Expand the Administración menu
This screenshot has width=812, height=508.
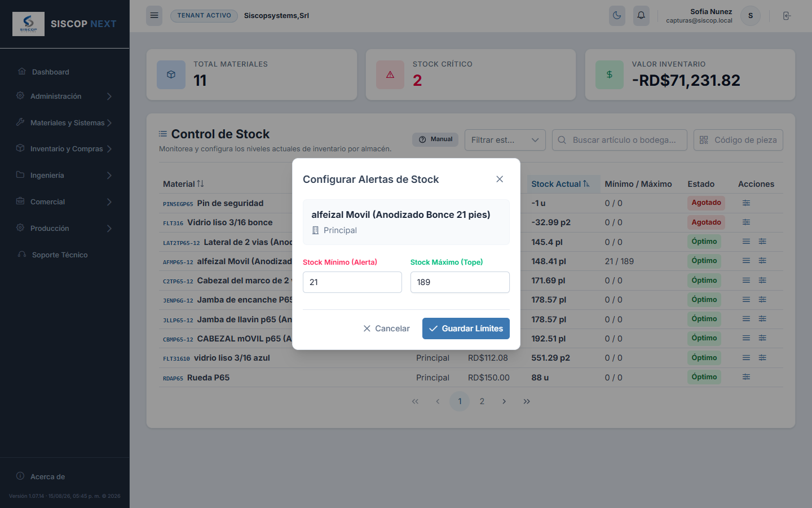(x=65, y=97)
